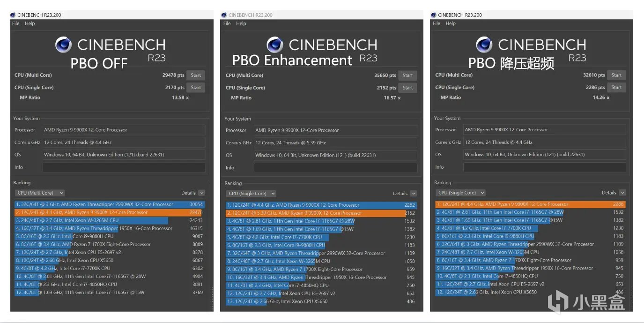Click Cores x GHz field showing 5.39 GHz
The width and height of the screenshot is (644, 323).
[x=335, y=143]
